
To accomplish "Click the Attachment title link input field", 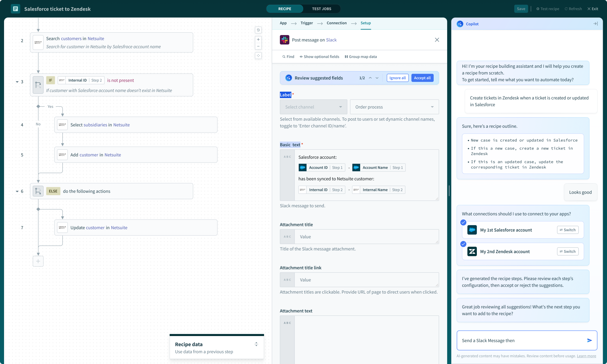I will 359,280.
